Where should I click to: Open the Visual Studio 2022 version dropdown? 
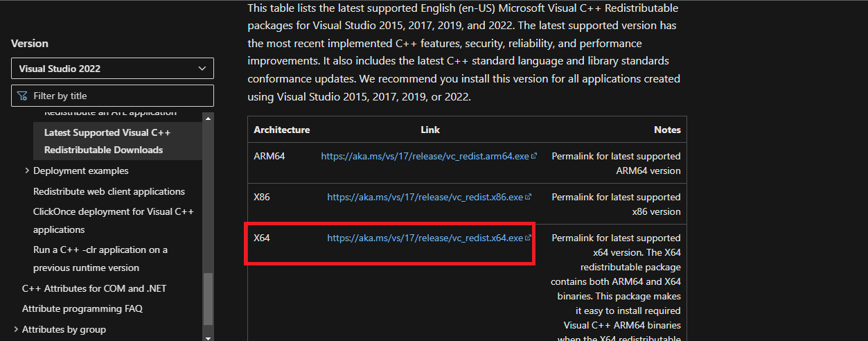click(112, 69)
